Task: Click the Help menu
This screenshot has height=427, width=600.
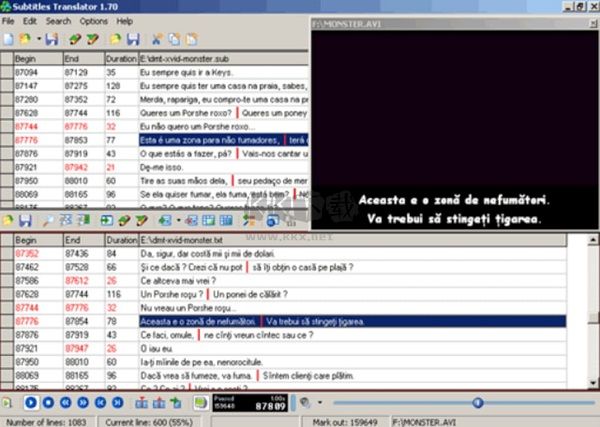Action: tap(124, 21)
